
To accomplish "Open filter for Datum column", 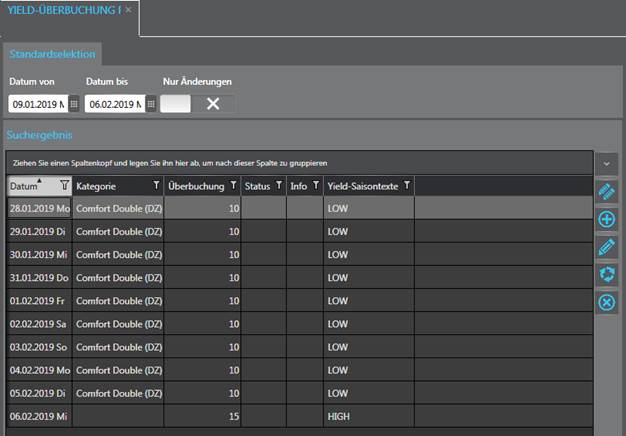I will click(x=64, y=186).
